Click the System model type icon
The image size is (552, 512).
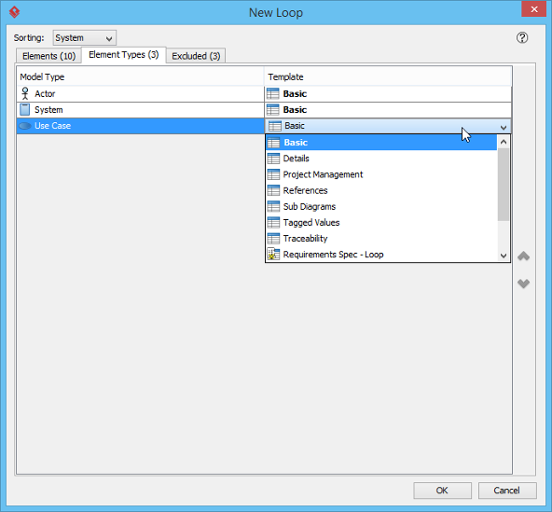(25, 110)
